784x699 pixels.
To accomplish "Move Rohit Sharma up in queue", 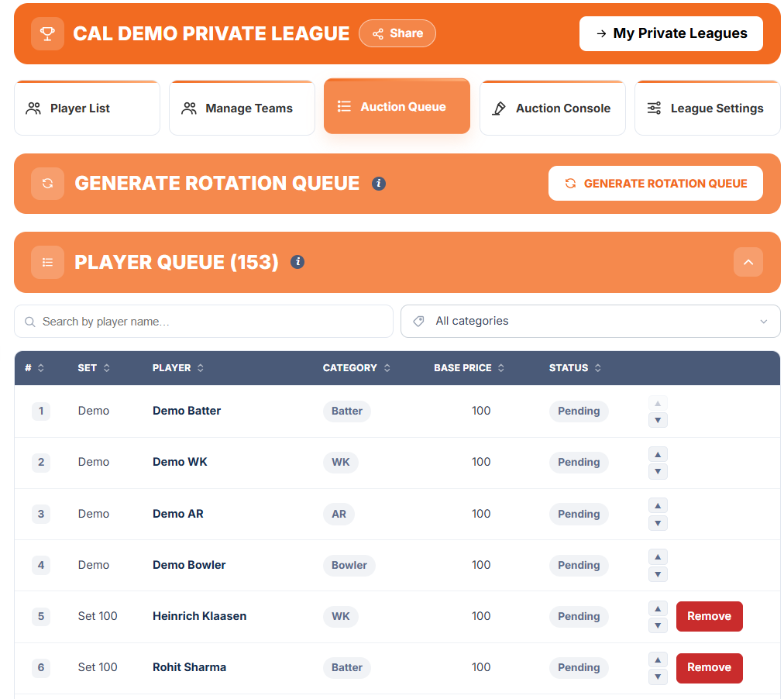I will (658, 660).
